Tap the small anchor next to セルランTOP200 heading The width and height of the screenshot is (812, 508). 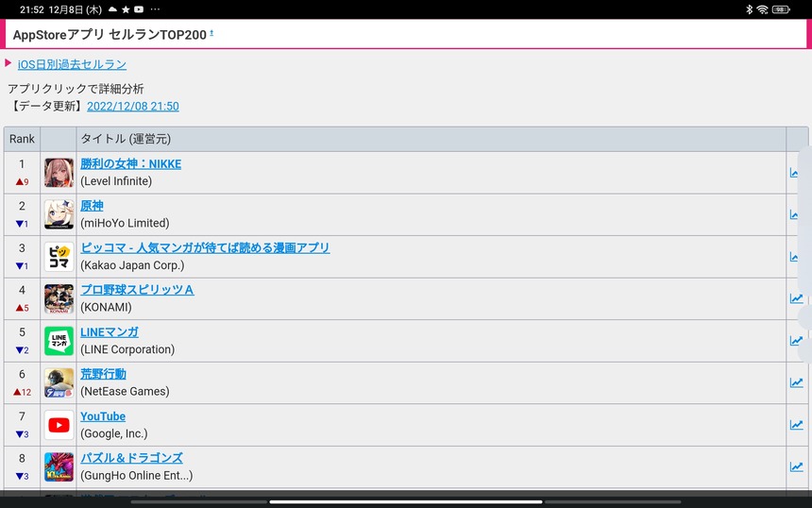coord(211,33)
